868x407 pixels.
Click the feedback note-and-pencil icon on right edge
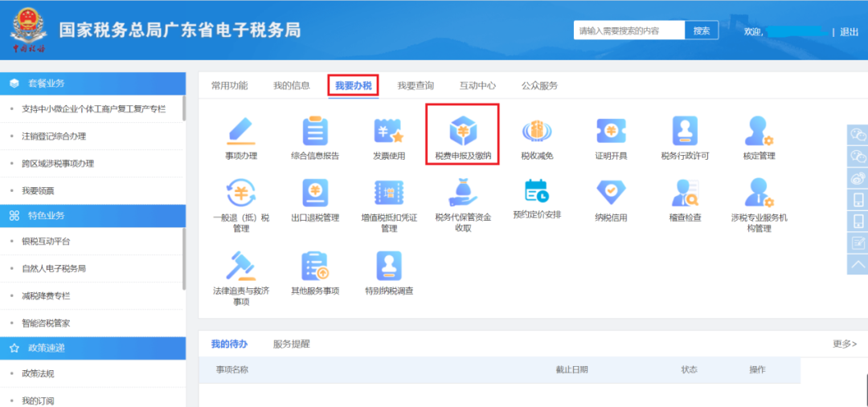(858, 242)
